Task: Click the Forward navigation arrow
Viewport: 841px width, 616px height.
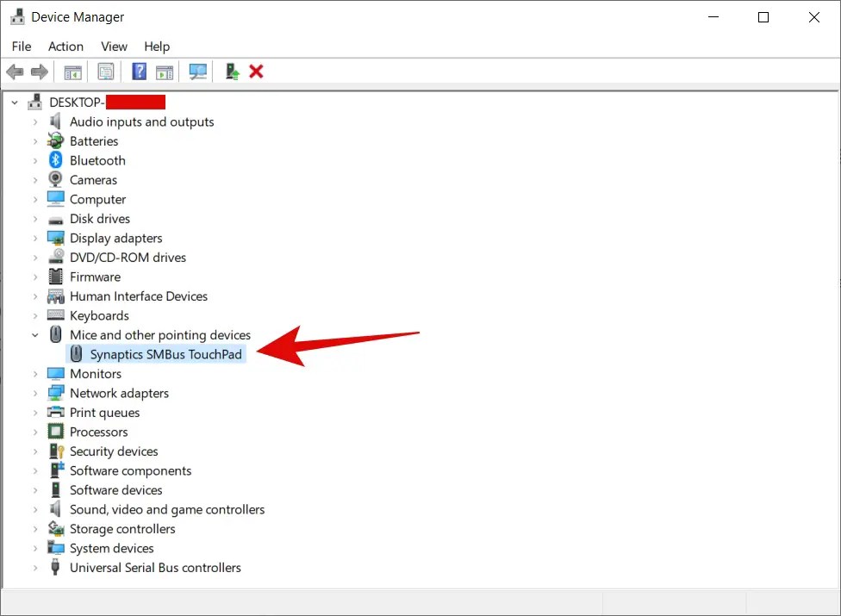Action: [40, 71]
